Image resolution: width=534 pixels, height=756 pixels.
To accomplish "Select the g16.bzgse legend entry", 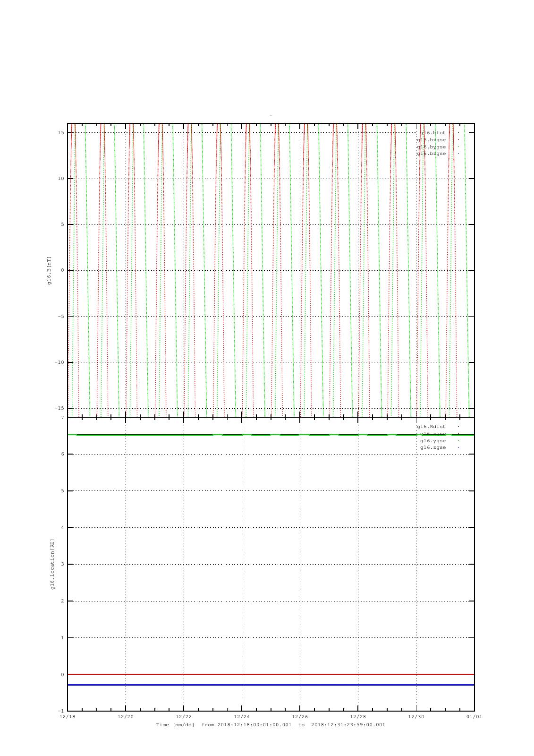I will pyautogui.click(x=431, y=154).
